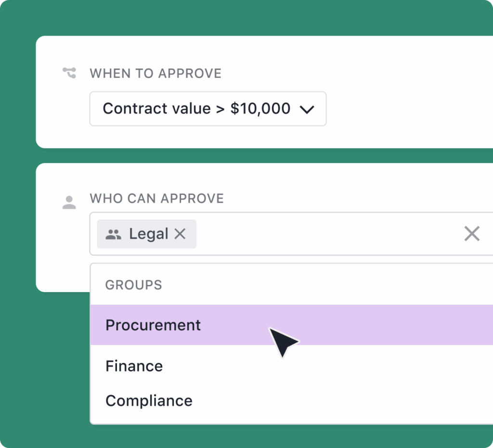Click the WHO CAN APPROVE label
This screenshot has height=448, width=493.
coord(156,198)
